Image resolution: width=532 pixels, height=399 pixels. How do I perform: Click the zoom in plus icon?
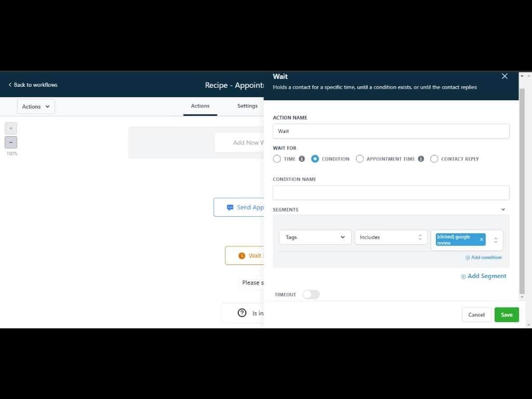pos(11,128)
